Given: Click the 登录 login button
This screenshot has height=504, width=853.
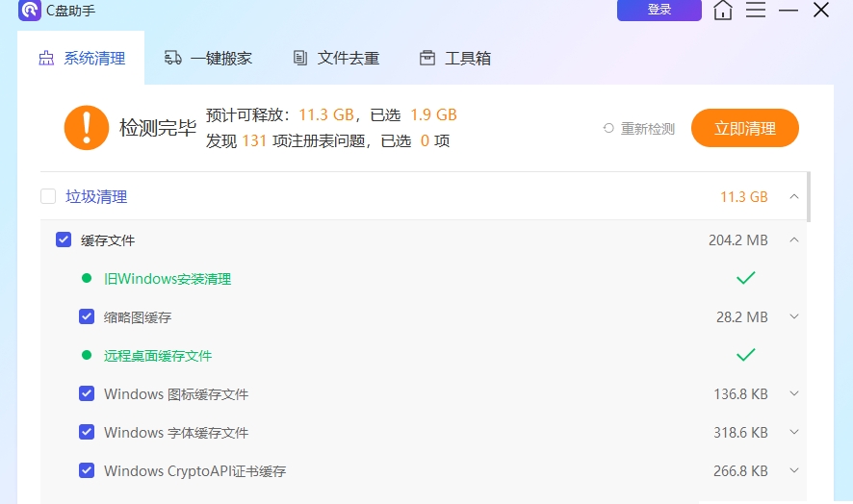Looking at the screenshot, I should tap(659, 10).
